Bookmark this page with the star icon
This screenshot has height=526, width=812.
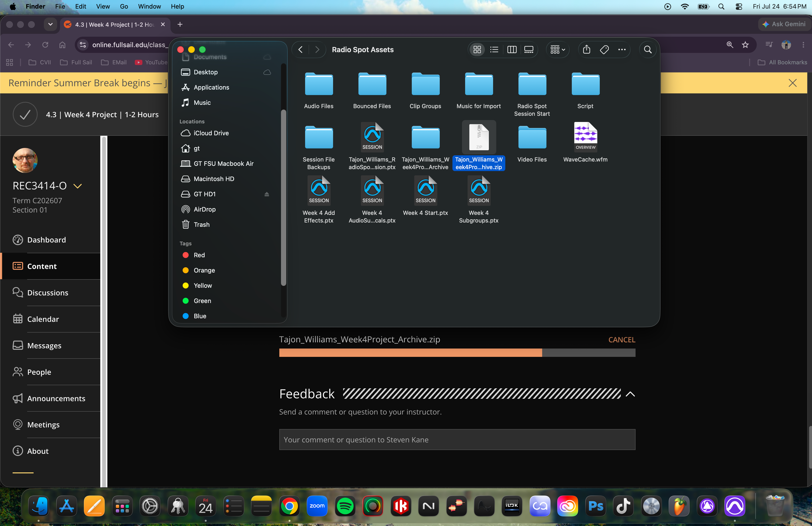pos(745,45)
